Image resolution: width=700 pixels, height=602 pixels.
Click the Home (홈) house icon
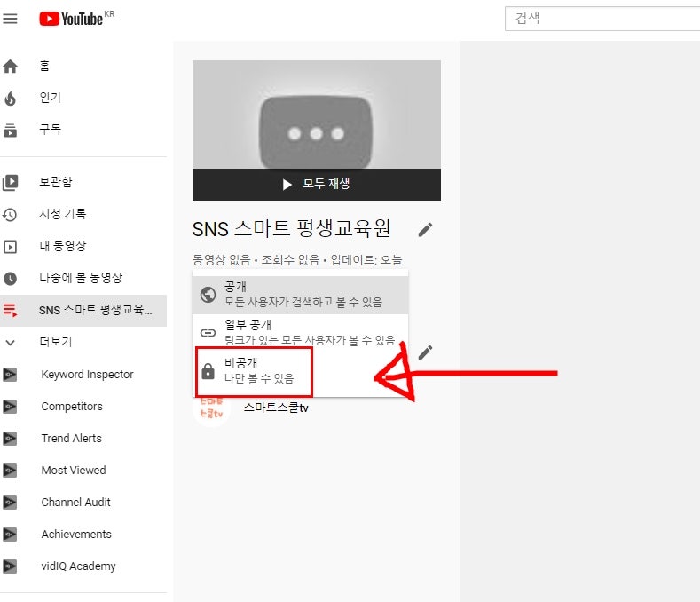tap(10, 67)
